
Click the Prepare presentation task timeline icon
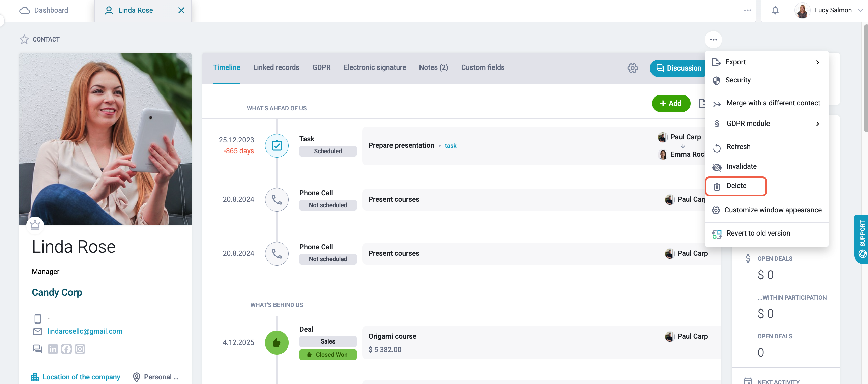(x=277, y=146)
